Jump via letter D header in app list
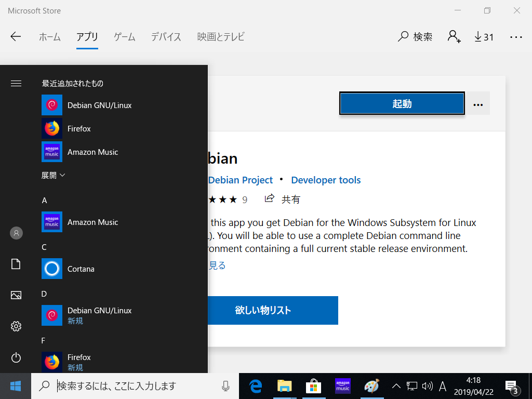532x399 pixels. [x=44, y=294]
